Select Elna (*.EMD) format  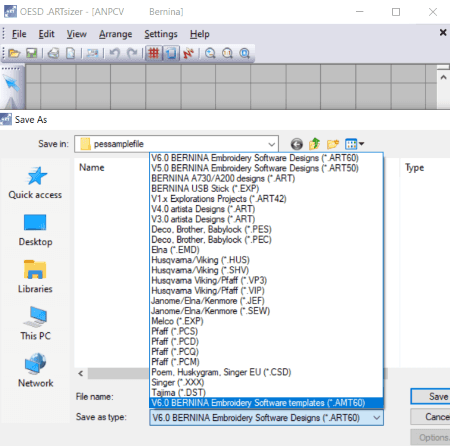(x=266, y=250)
